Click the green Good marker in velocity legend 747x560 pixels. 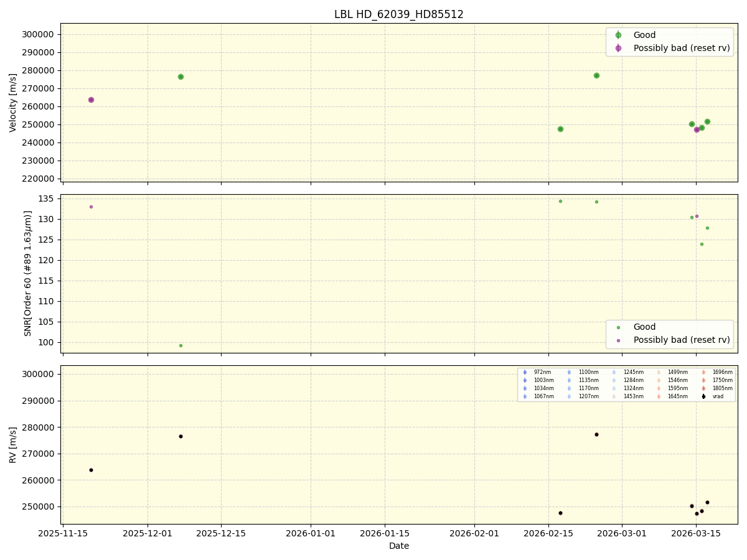[x=618, y=35]
